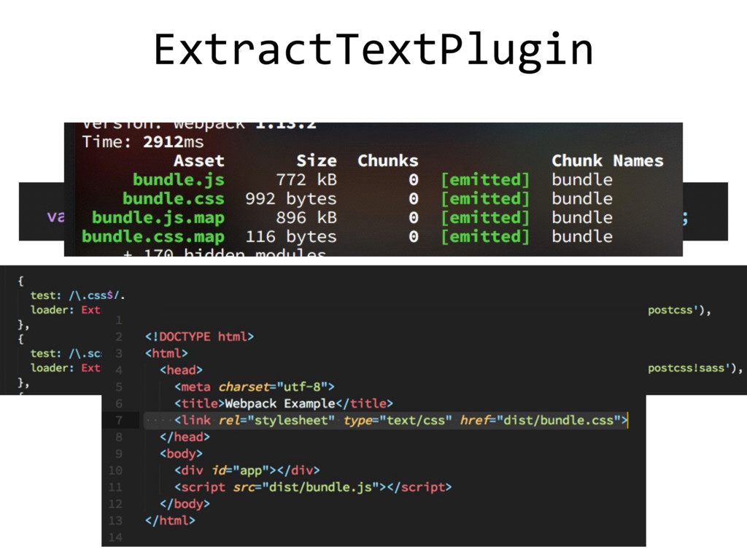The height and width of the screenshot is (560, 747).
Task: Click the closing '</html>' tag
Action: (x=170, y=521)
